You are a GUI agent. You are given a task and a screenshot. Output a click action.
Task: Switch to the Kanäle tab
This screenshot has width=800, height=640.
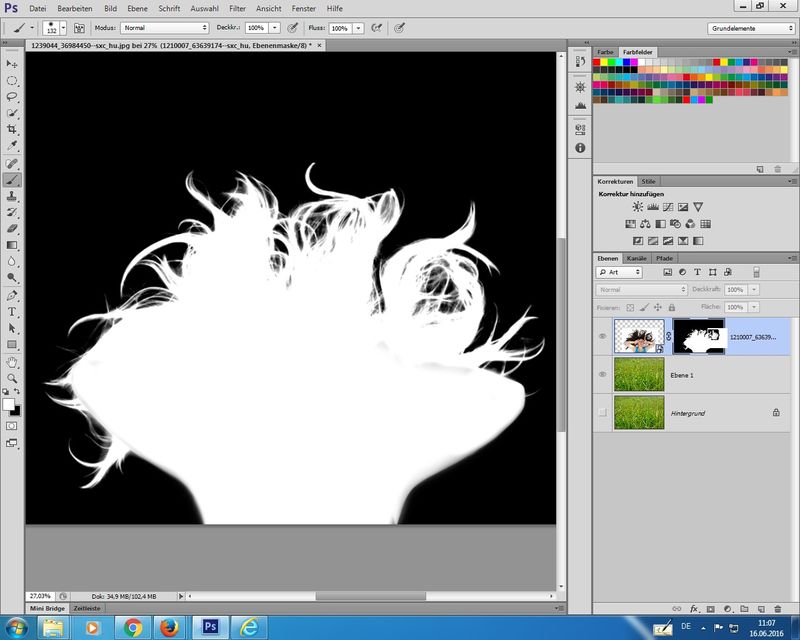(x=635, y=258)
